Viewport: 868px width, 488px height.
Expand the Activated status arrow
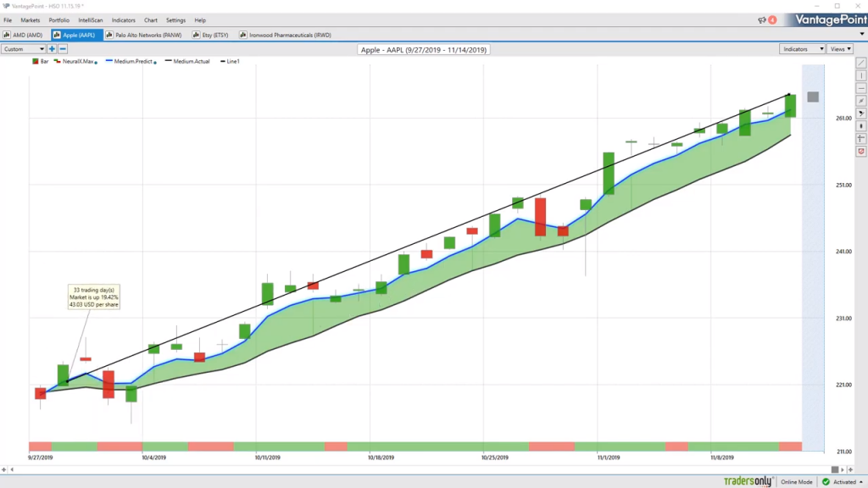861,482
